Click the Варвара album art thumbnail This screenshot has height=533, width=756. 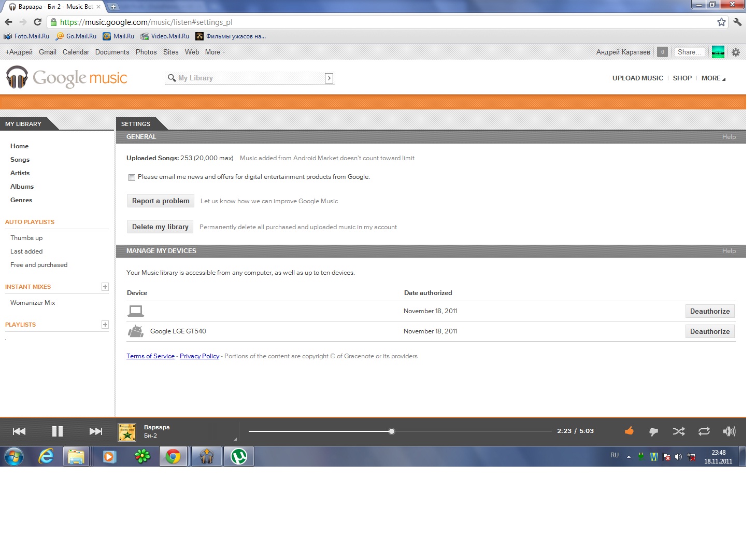point(127,432)
